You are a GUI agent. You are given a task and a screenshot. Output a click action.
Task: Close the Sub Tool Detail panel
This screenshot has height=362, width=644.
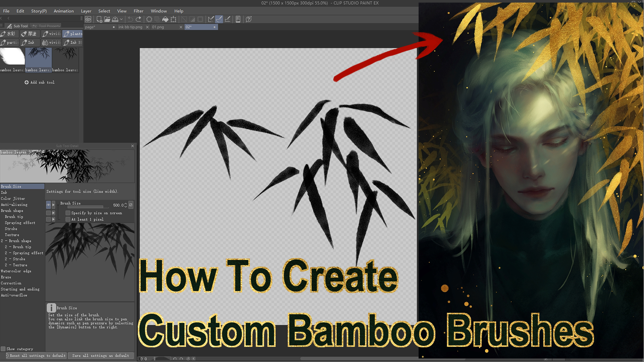133,146
